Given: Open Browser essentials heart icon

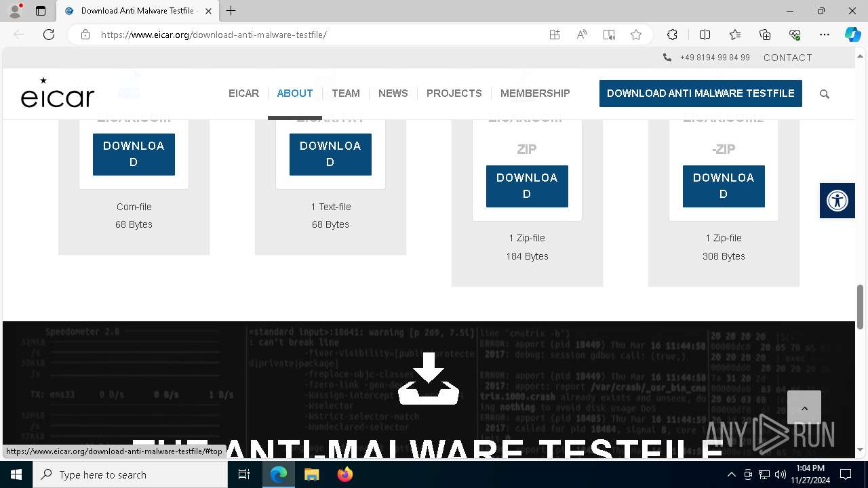Looking at the screenshot, I should [x=795, y=35].
